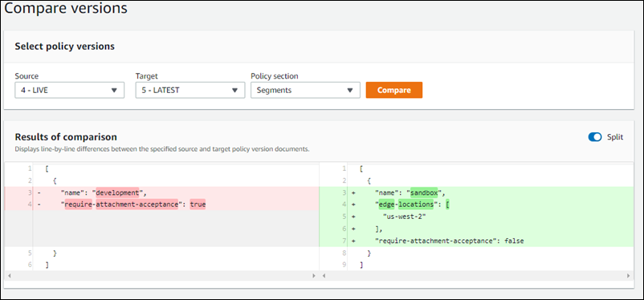Click line number 6 in left pane
This screenshot has height=300, width=644.
[x=30, y=266]
